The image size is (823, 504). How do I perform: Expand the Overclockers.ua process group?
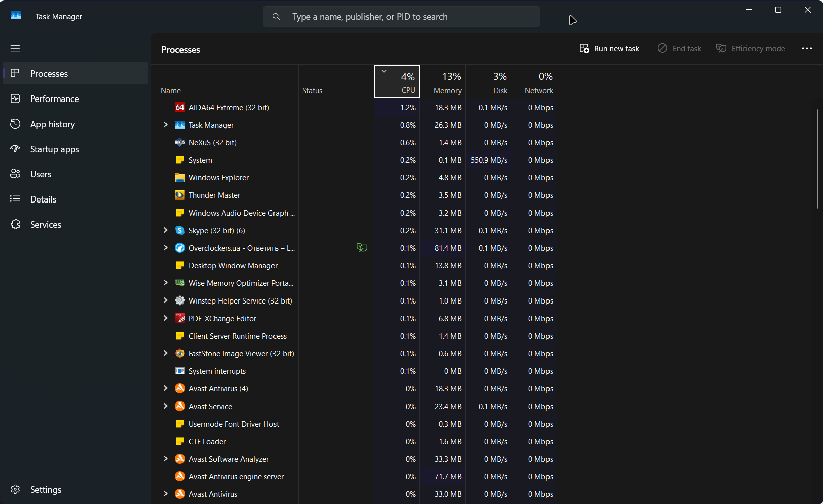click(165, 248)
